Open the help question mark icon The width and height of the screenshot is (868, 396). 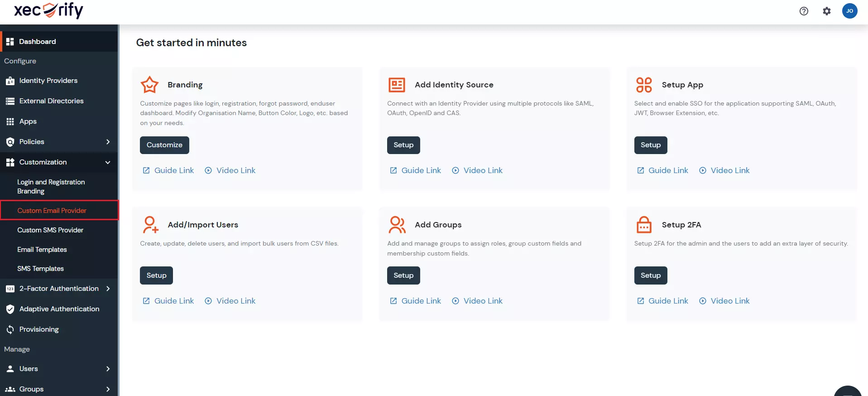tap(804, 11)
